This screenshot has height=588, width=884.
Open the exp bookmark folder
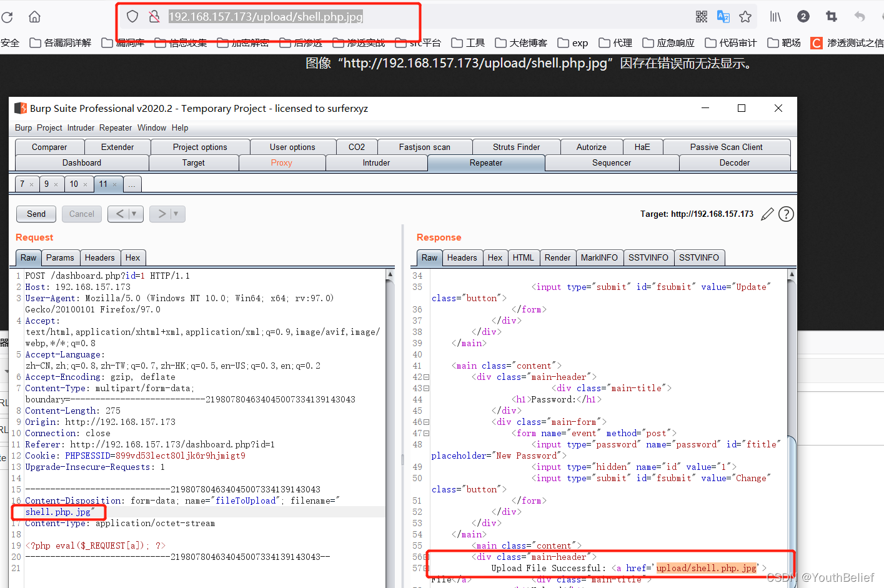tap(573, 42)
